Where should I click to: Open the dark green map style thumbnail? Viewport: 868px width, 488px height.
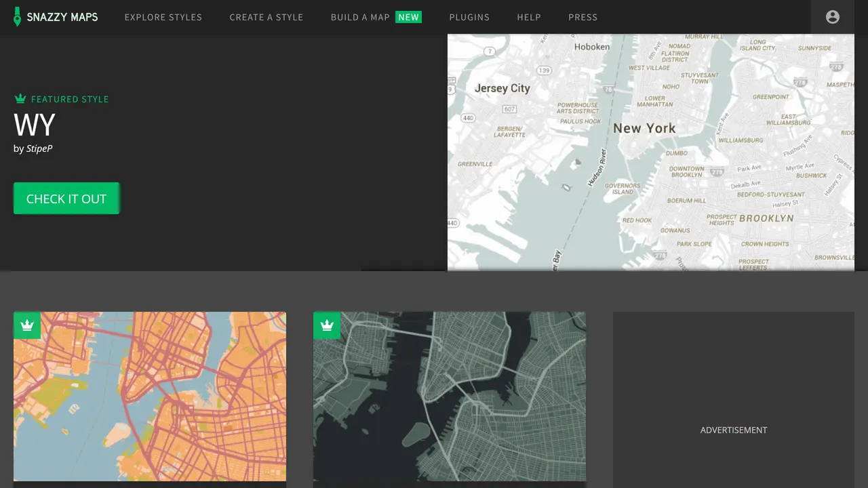pyautogui.click(x=450, y=396)
